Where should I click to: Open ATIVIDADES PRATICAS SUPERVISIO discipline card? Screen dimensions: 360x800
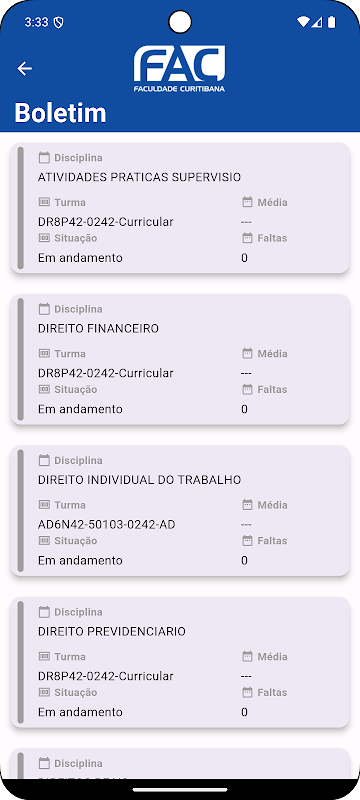pyautogui.click(x=180, y=208)
